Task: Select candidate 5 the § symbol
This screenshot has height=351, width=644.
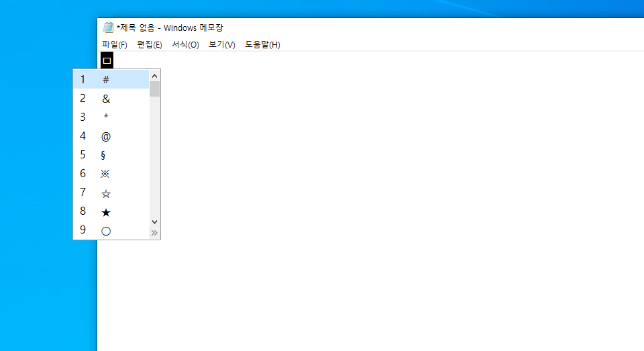Action: pos(111,155)
